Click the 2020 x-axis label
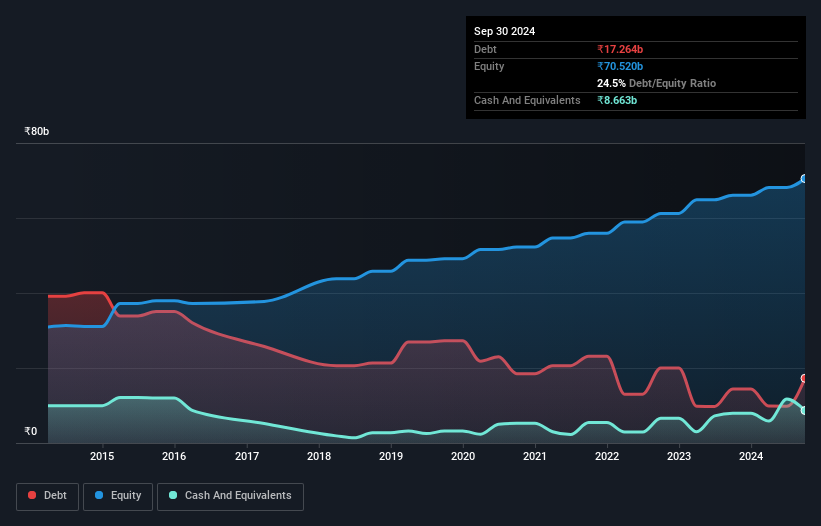The image size is (821, 526). (x=463, y=456)
